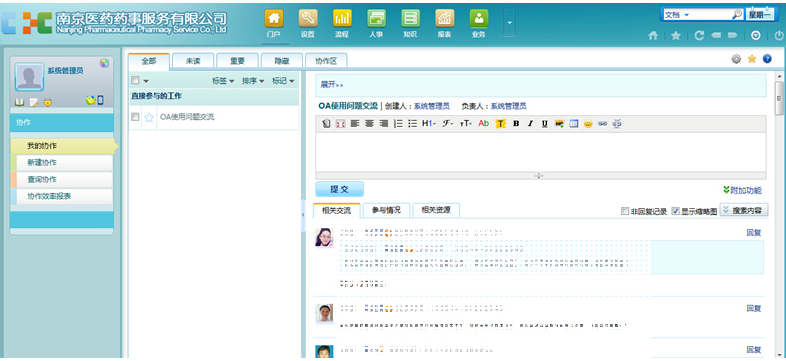786x361 pixels.
Task: Enable the 非回复记录 checkbox
Action: pyautogui.click(x=625, y=211)
